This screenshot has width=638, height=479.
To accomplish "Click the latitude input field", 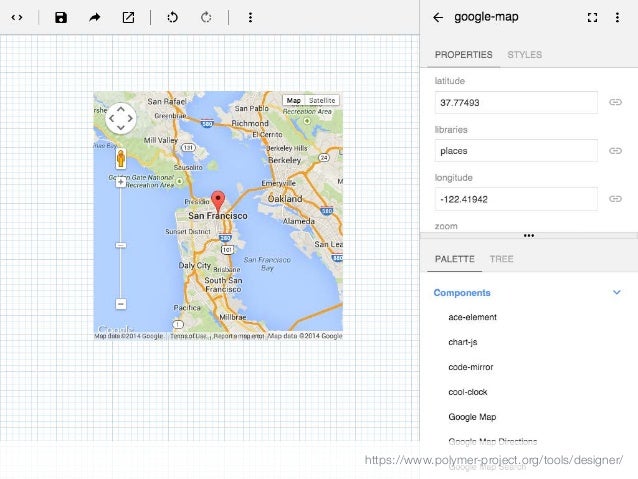I will click(516, 103).
